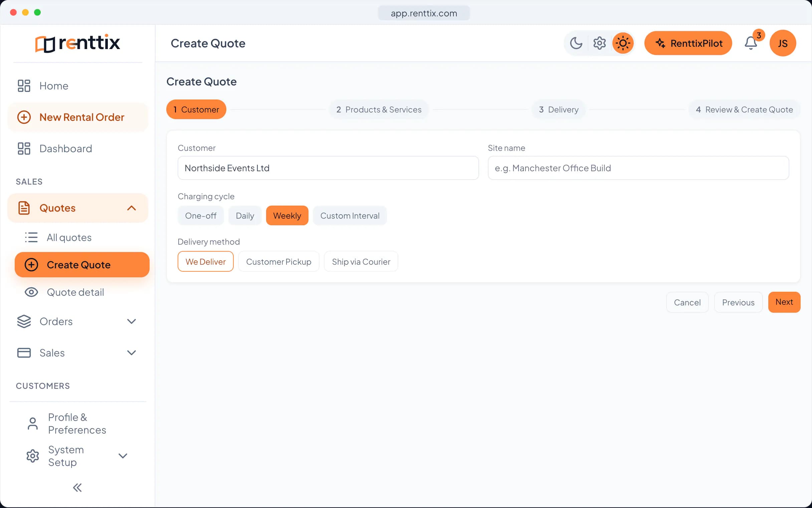Click the Cancel button
Image resolution: width=812 pixels, height=508 pixels.
pos(687,302)
